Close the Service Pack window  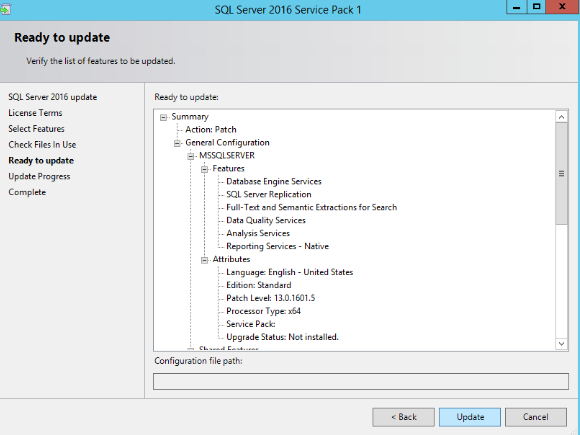pos(562,7)
